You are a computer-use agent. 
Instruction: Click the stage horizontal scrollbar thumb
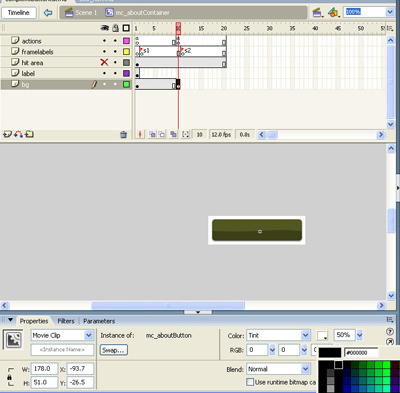(x=168, y=305)
